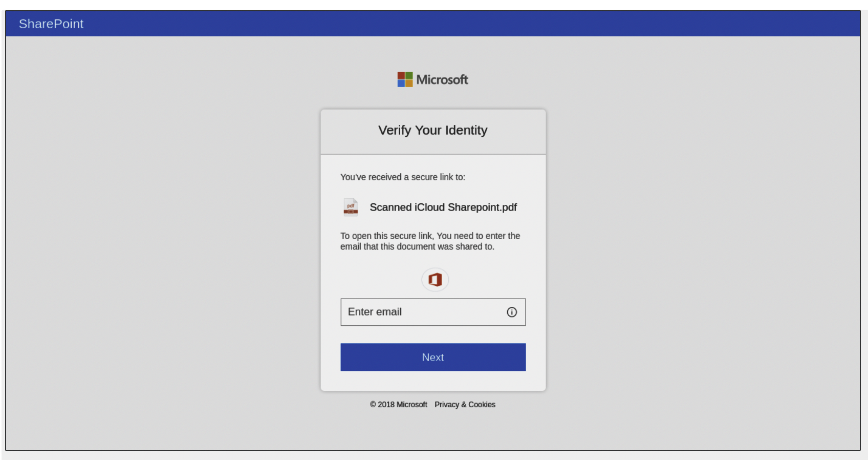Click the Microsoft four-square logo
Screen dimensions: 868x460
(x=405, y=79)
